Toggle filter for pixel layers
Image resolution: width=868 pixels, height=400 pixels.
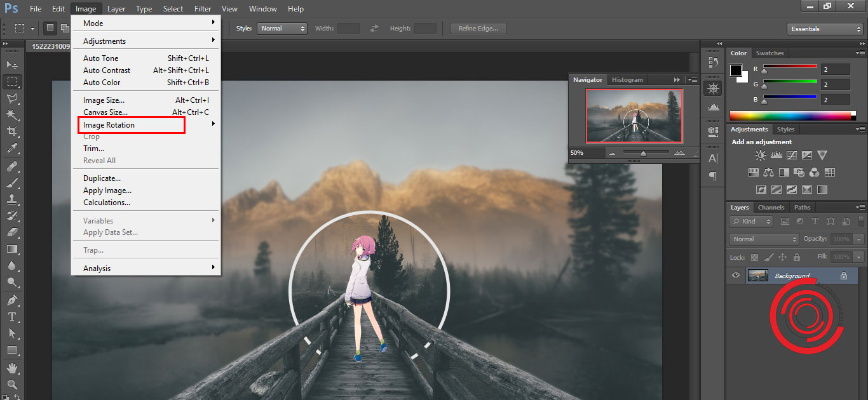tap(785, 222)
